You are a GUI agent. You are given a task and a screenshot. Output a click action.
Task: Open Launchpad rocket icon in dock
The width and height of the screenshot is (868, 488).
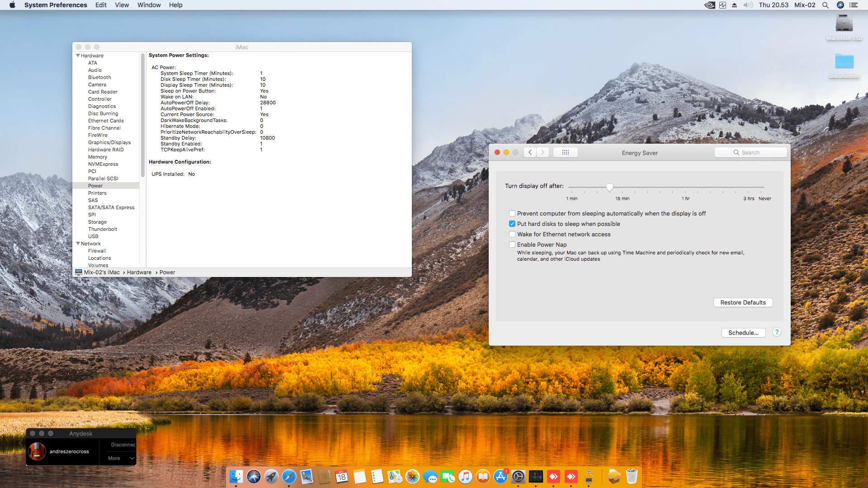[x=271, y=477]
